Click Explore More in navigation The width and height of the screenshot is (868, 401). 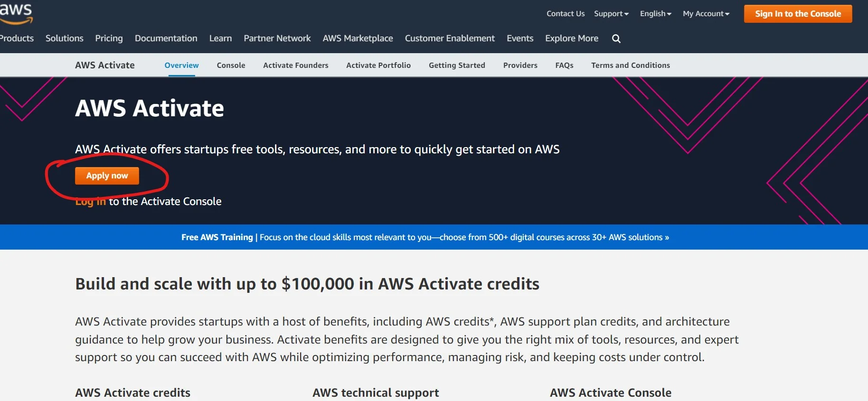(571, 38)
